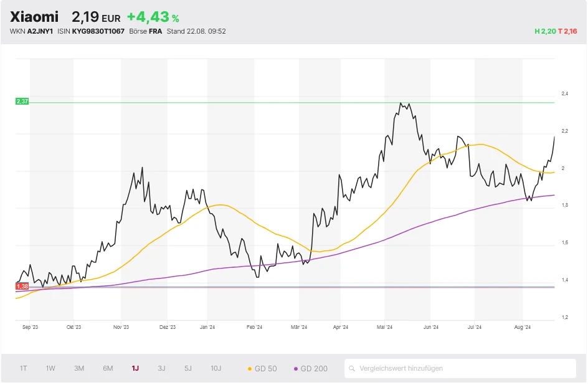Change chart period to 3J
This screenshot has height=385, width=588.
coord(161,368)
